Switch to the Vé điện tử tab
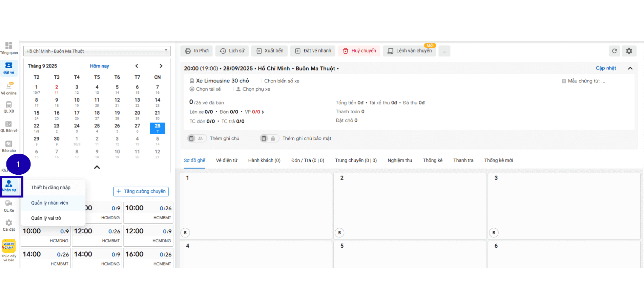 click(x=227, y=160)
